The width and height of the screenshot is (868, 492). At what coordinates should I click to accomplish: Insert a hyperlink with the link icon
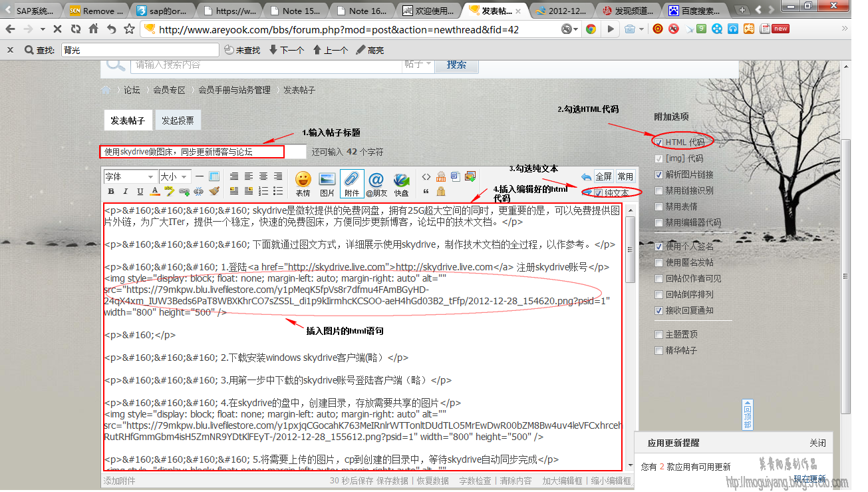coord(184,191)
